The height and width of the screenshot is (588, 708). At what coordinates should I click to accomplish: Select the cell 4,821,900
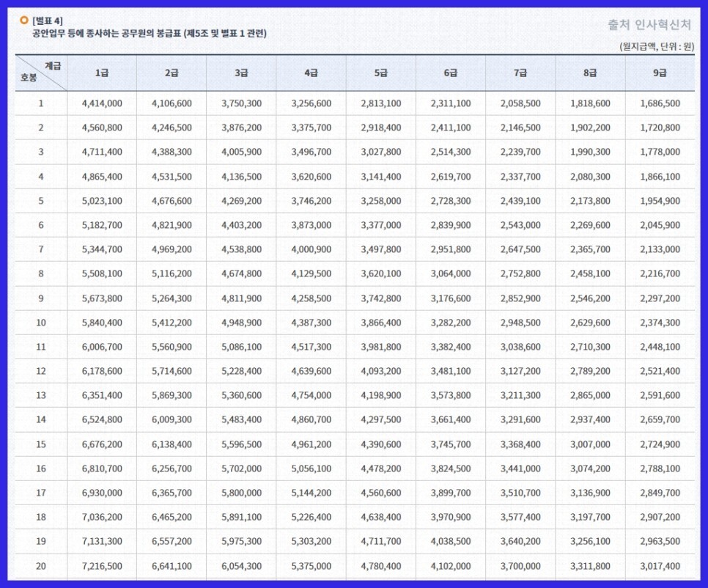pyautogui.click(x=172, y=225)
